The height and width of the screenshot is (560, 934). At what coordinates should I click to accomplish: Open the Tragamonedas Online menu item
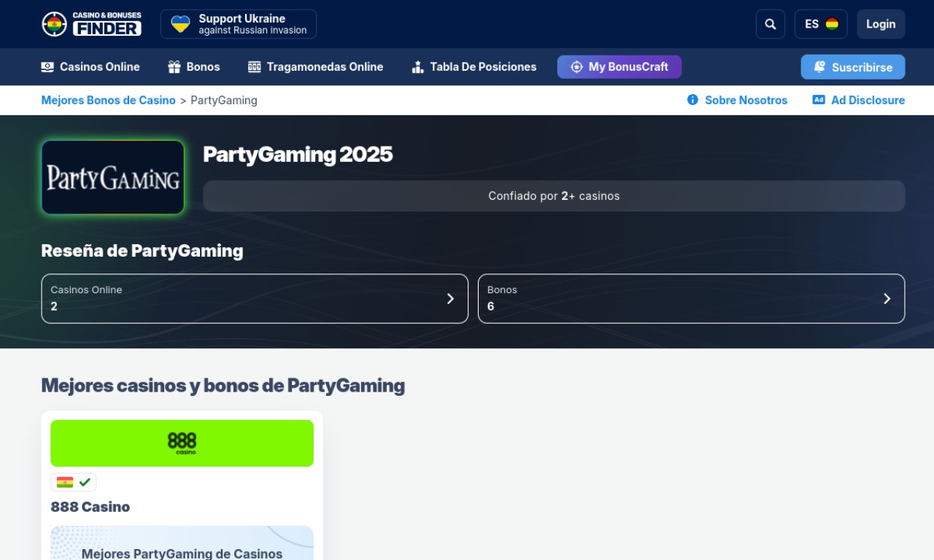click(324, 67)
